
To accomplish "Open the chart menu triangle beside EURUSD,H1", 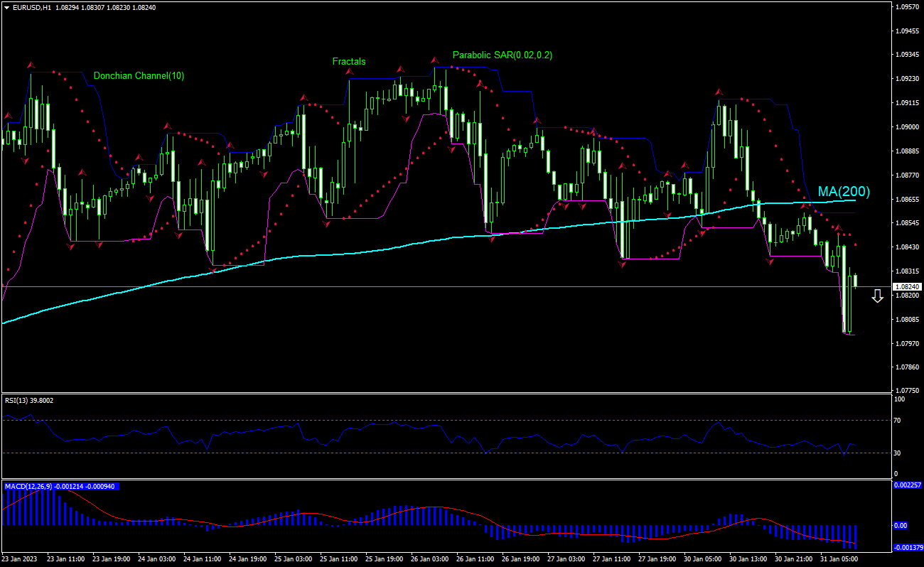I will [6, 7].
